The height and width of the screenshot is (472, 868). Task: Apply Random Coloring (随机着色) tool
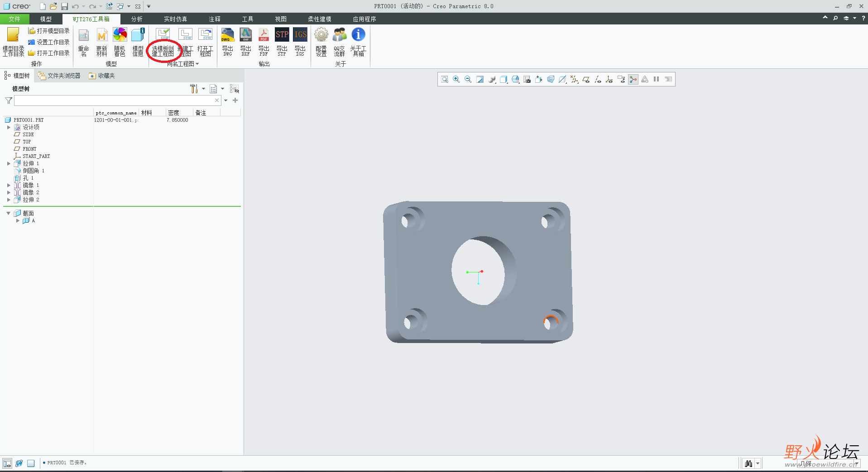120,42
